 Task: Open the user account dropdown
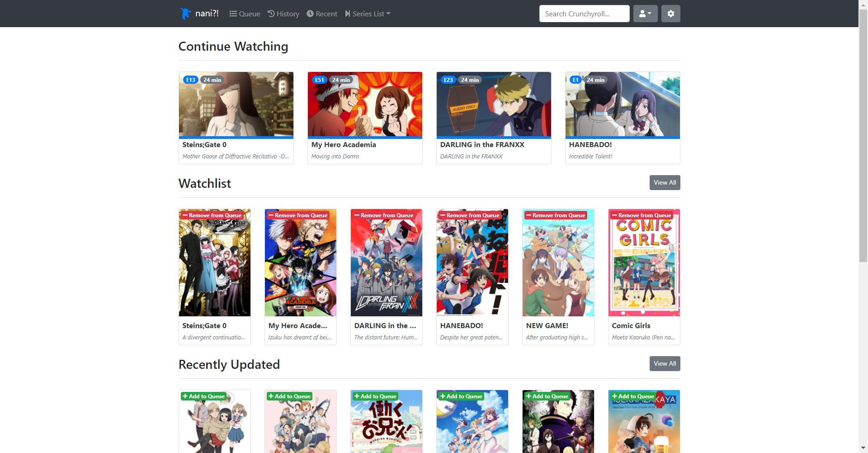point(645,14)
